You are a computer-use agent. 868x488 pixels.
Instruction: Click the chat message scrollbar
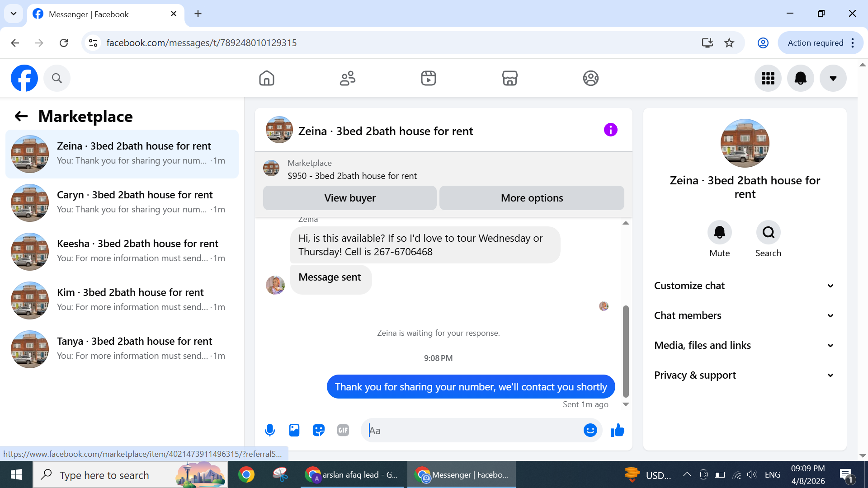click(626, 351)
